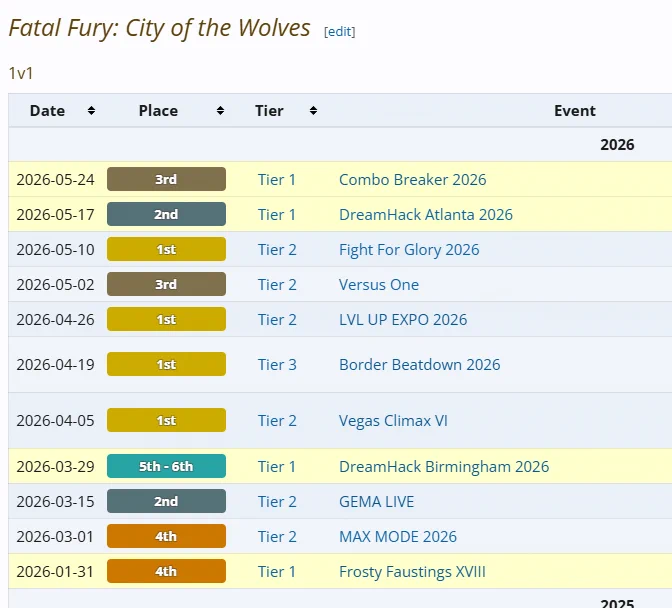Select date 2026-04-05
672x608 pixels.
point(55,421)
